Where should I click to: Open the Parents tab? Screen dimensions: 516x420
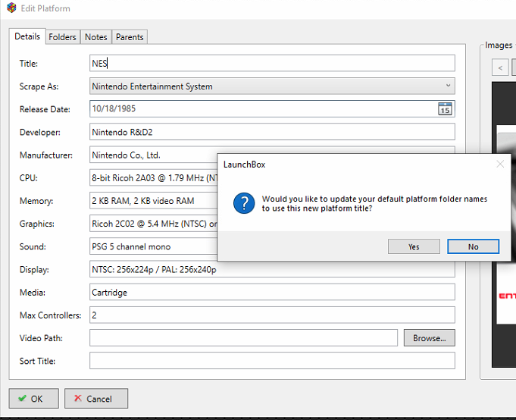point(130,37)
